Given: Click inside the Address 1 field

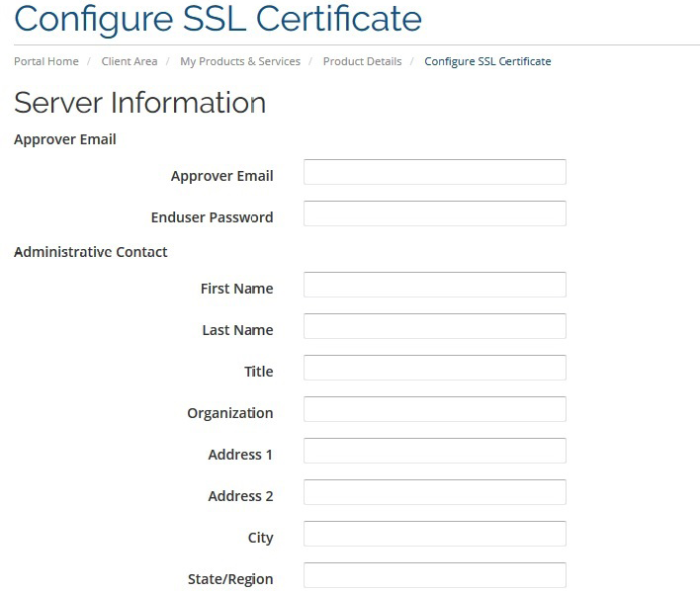Looking at the screenshot, I should tap(435, 451).
